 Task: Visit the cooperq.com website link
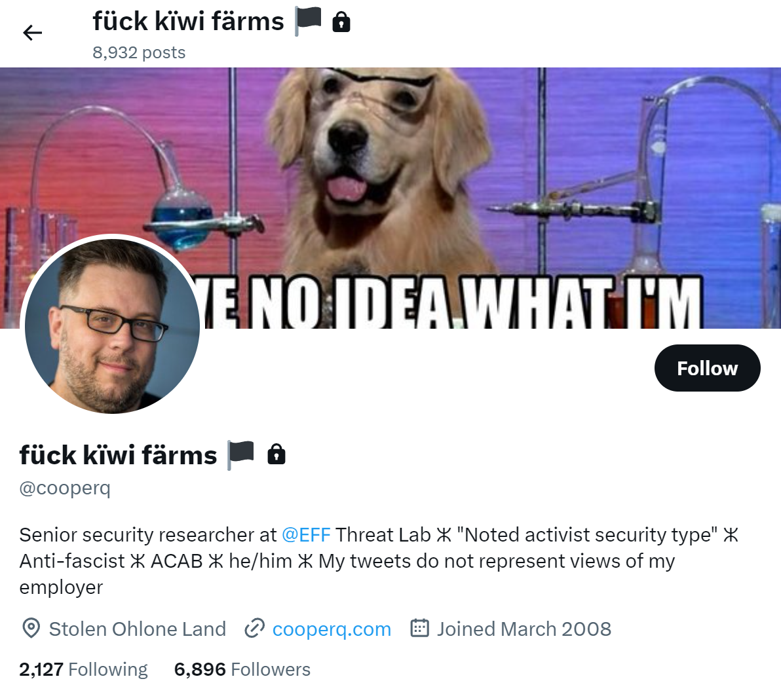point(332,629)
